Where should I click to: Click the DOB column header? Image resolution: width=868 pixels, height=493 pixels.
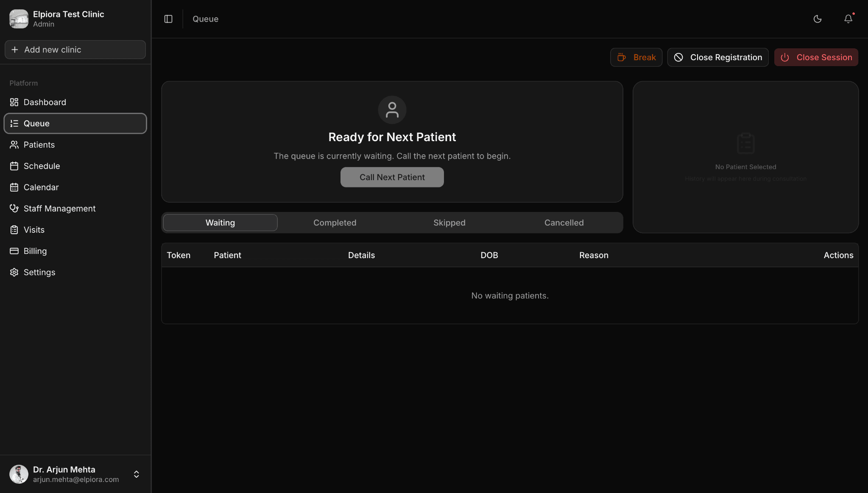(x=489, y=255)
